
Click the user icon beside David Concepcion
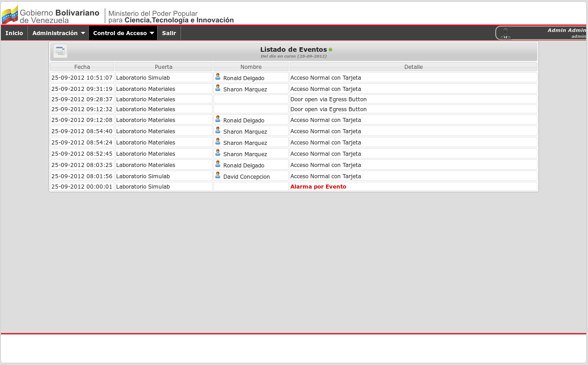point(218,175)
